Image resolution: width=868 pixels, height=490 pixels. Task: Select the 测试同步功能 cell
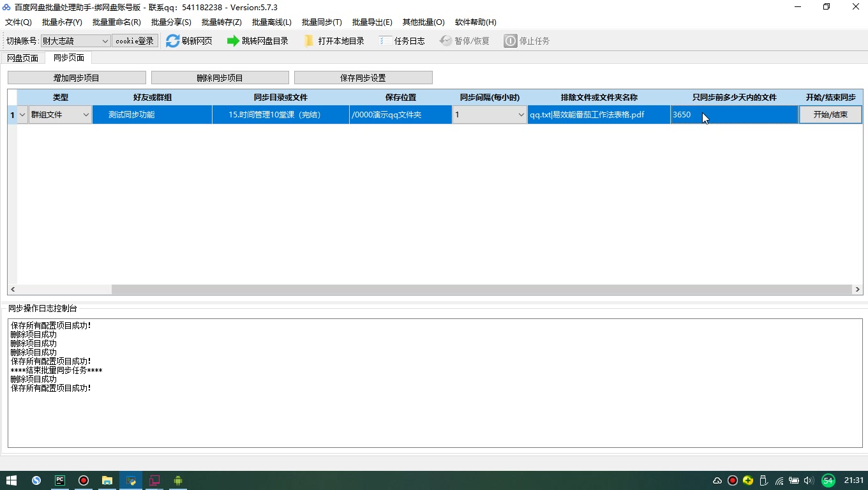[x=152, y=115]
